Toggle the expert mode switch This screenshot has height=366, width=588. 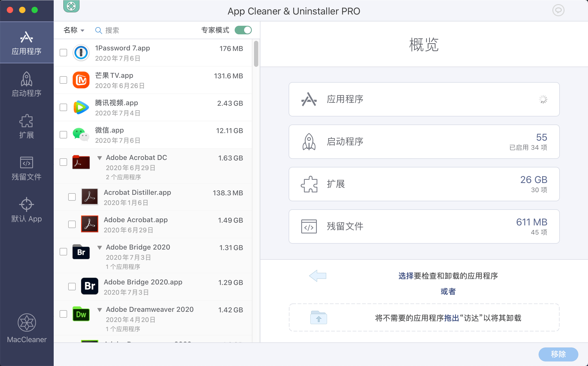(x=243, y=30)
